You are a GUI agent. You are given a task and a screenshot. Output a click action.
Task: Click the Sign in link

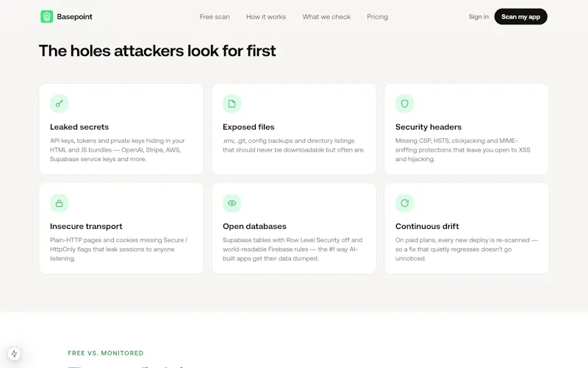click(478, 17)
